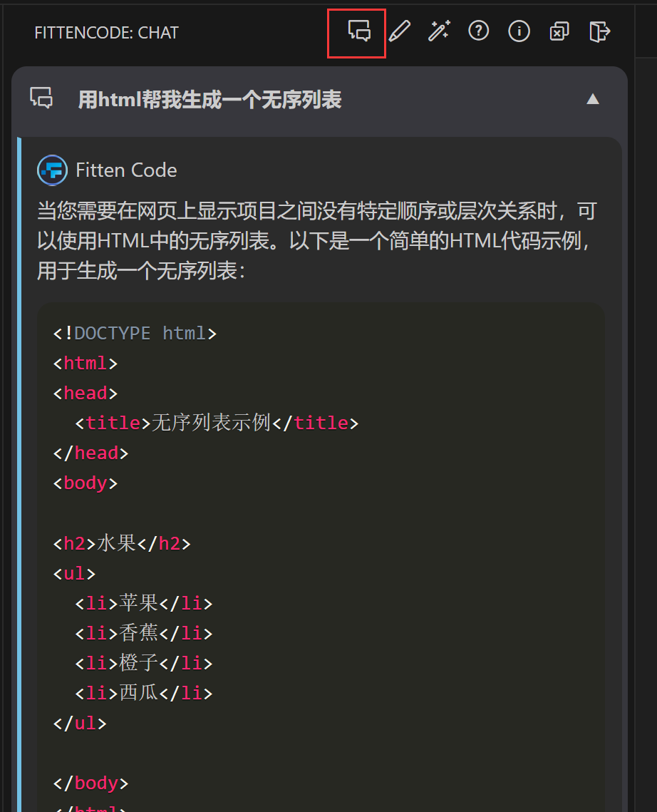
Task: Open the AI magic wand generation tool
Action: pyautogui.click(x=439, y=31)
